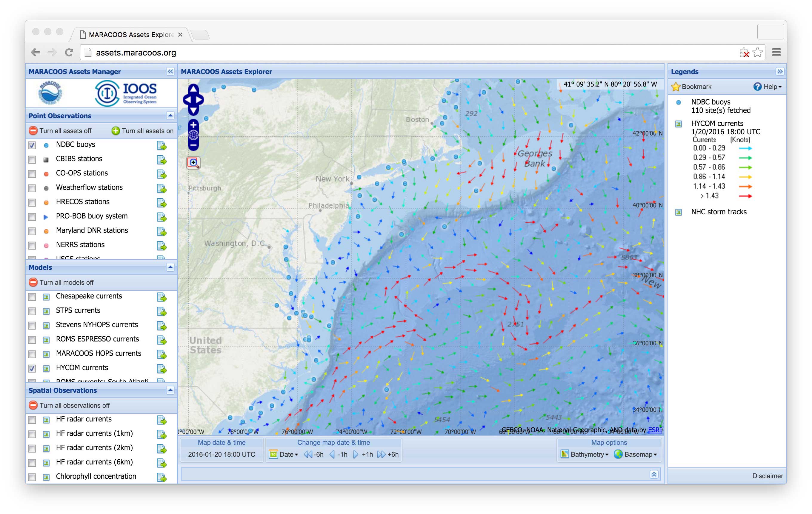Click Turn all observations off
The width and height of the screenshot is (812, 514).
70,405
